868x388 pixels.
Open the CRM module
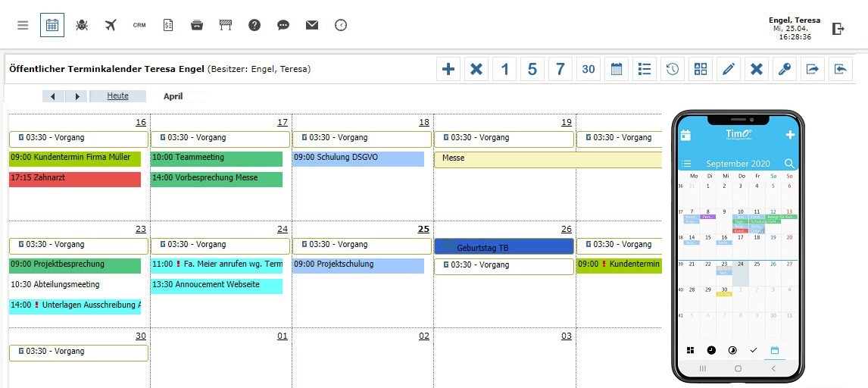tap(139, 25)
